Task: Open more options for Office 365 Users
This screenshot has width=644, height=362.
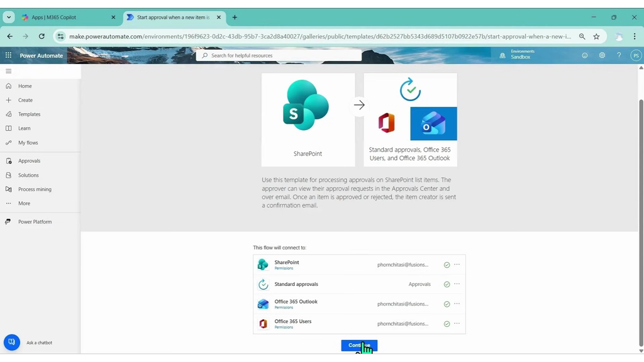Action: [x=457, y=324]
